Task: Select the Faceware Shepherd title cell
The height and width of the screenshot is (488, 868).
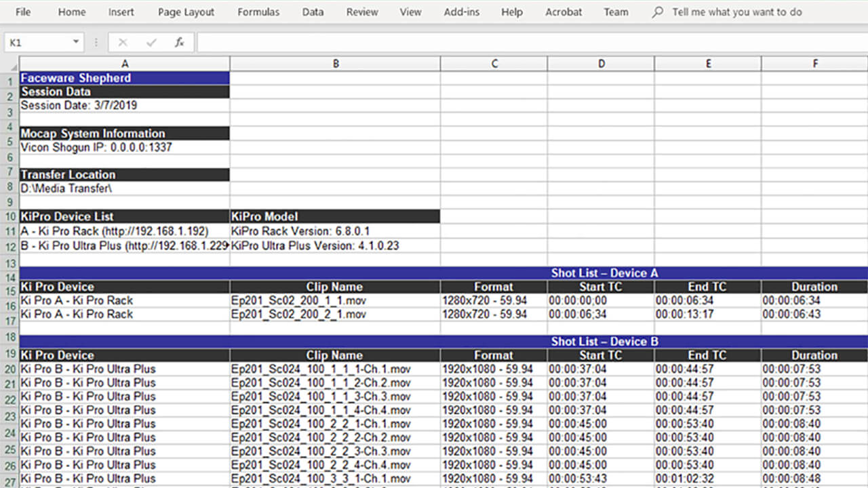Action: pyautogui.click(x=125, y=78)
